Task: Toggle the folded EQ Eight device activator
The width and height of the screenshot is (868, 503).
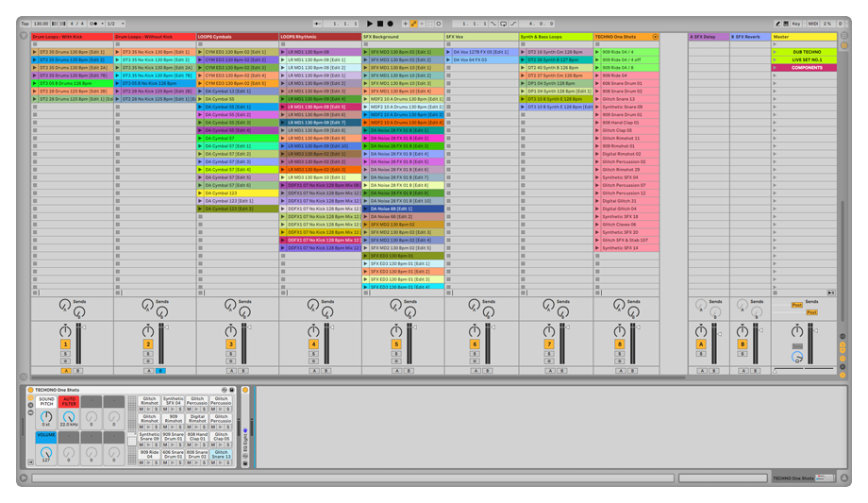Action: pyautogui.click(x=245, y=390)
